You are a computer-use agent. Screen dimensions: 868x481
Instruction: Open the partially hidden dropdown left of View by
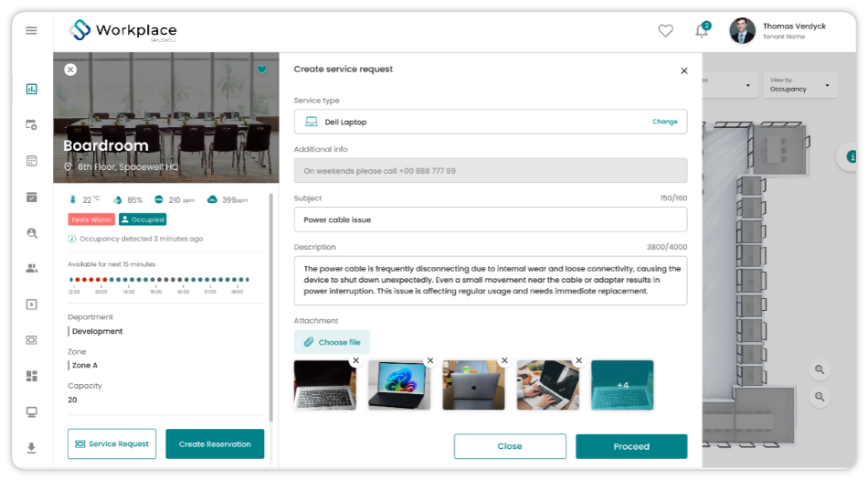729,85
